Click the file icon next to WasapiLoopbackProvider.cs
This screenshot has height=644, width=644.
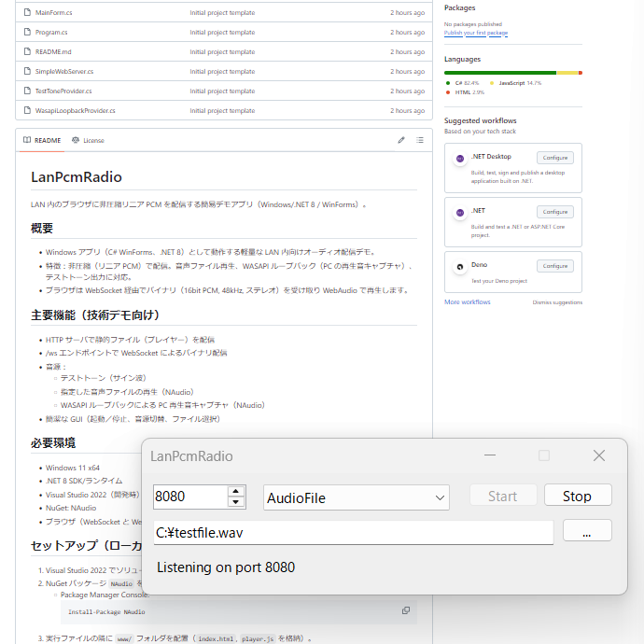point(27,110)
